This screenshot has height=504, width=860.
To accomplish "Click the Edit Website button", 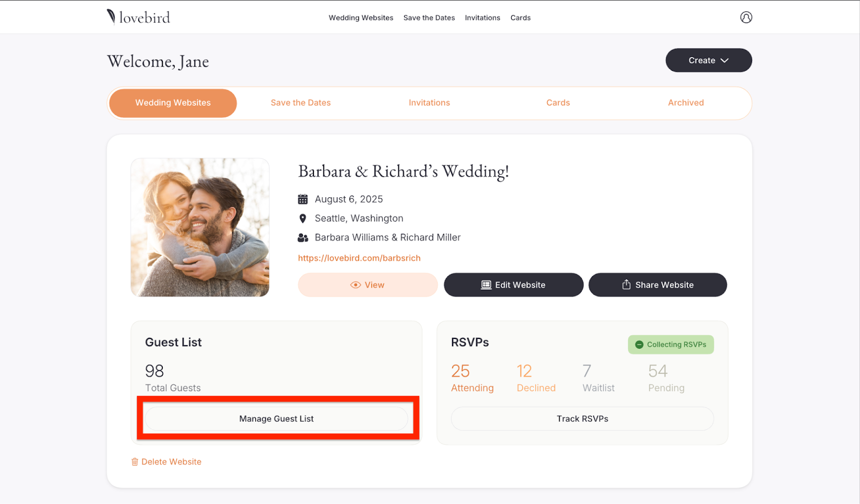I will coord(513,285).
